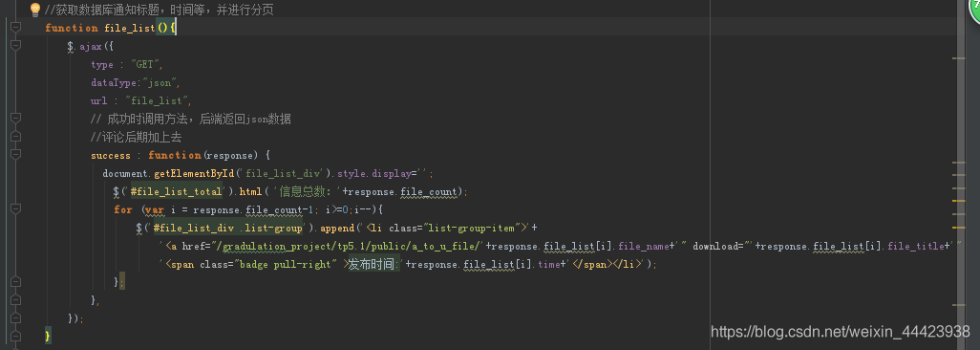The width and height of the screenshot is (980, 350).
Task: Click fold end marker on the }); line
Action: [15, 318]
